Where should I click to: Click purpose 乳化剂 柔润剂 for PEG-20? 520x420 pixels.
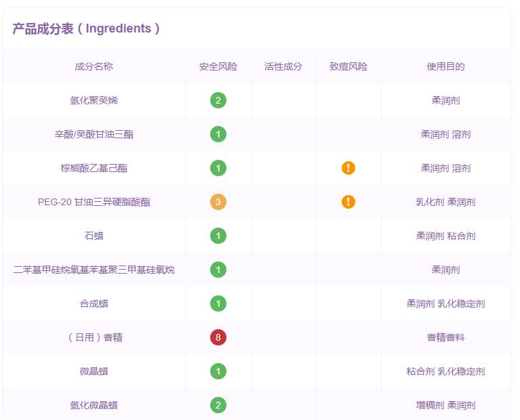click(445, 202)
